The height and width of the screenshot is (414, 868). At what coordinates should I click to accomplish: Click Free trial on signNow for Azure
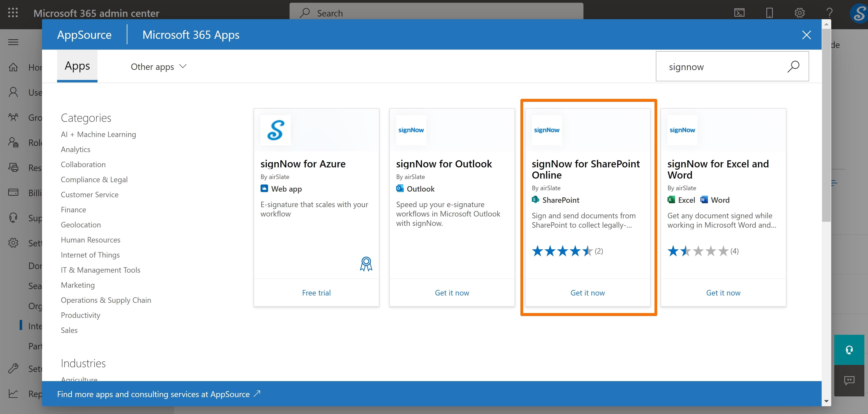(316, 293)
